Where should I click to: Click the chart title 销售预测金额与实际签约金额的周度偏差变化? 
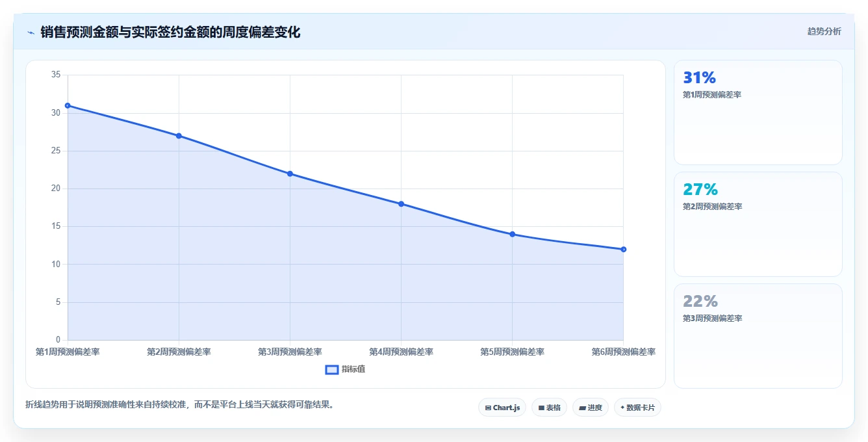pyautogui.click(x=170, y=32)
